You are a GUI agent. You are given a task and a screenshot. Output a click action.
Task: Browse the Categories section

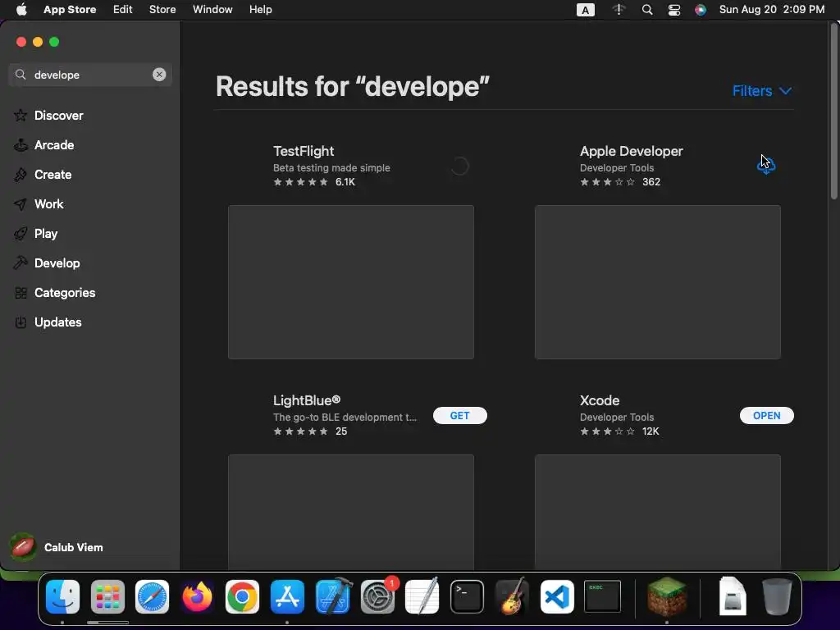pos(64,292)
